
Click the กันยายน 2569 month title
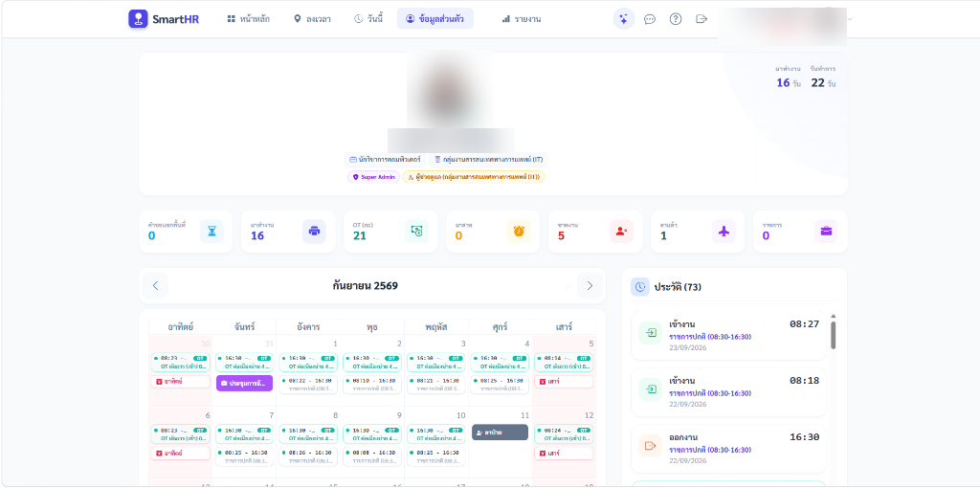pos(365,285)
